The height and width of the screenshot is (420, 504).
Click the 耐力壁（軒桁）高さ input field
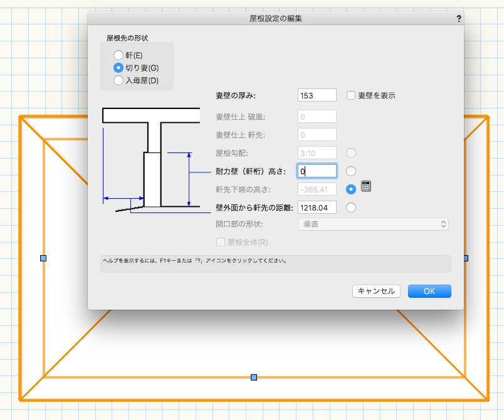point(317,171)
